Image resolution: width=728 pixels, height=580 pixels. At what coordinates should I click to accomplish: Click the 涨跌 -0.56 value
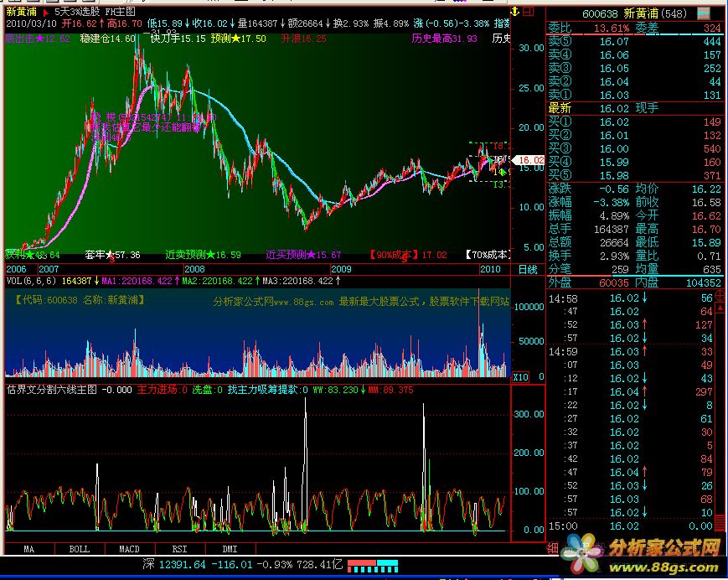[x=614, y=189]
